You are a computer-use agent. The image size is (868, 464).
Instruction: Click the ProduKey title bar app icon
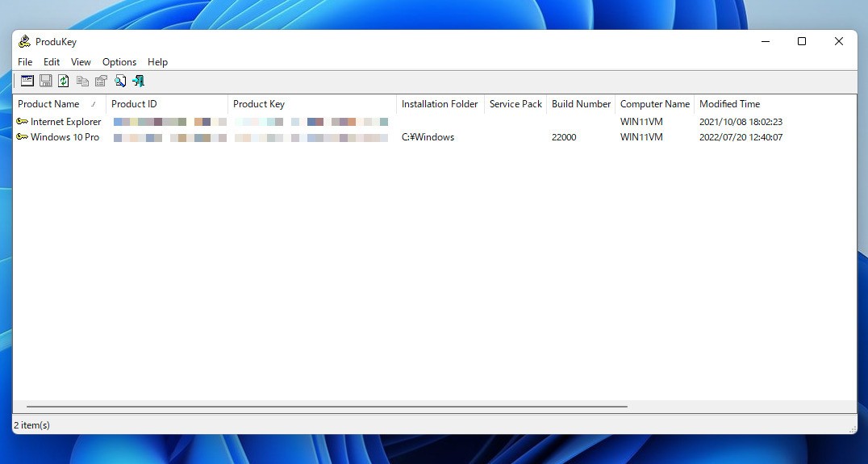tap(24, 41)
